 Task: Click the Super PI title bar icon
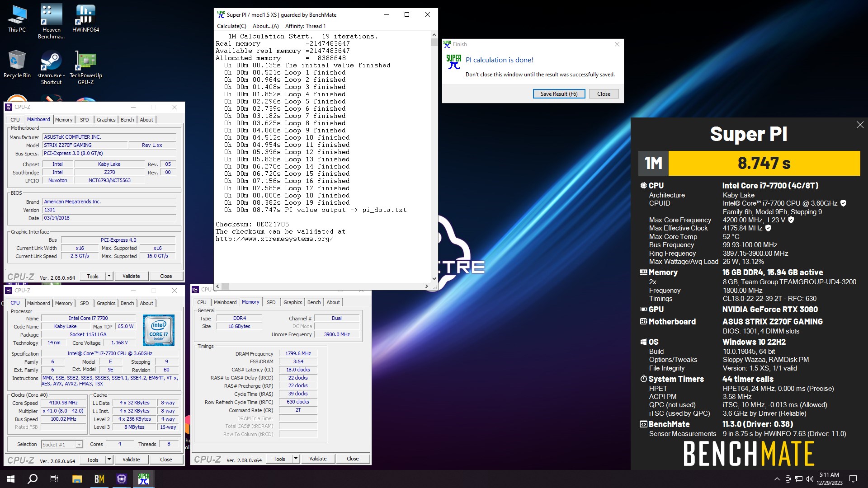point(221,14)
